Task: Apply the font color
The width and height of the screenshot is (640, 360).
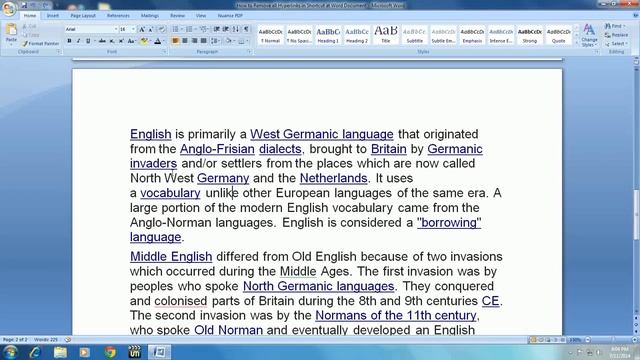Action: coord(158,41)
